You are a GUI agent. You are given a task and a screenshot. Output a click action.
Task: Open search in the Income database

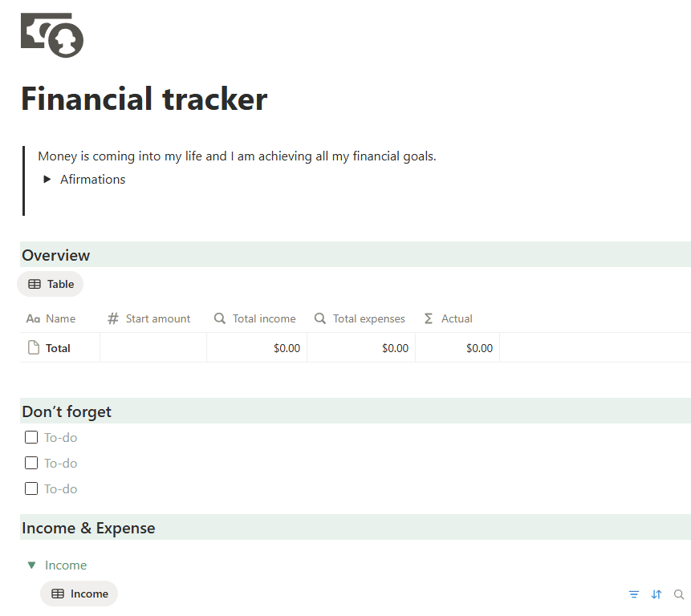(679, 594)
